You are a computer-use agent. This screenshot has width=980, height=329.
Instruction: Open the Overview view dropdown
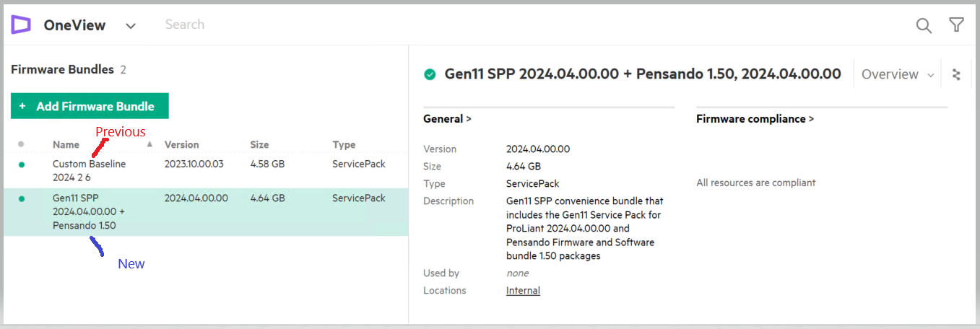tap(898, 74)
